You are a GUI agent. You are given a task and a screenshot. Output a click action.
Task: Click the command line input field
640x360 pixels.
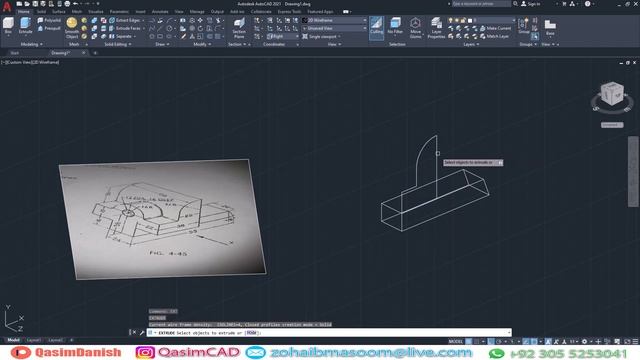pos(329,333)
